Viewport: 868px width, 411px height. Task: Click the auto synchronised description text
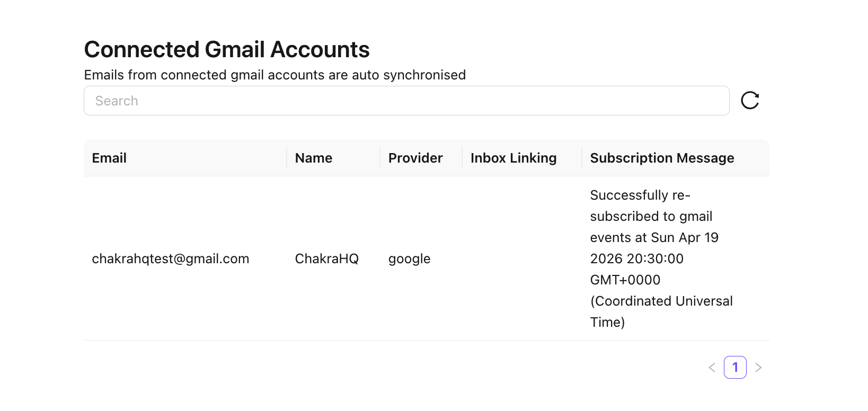274,75
